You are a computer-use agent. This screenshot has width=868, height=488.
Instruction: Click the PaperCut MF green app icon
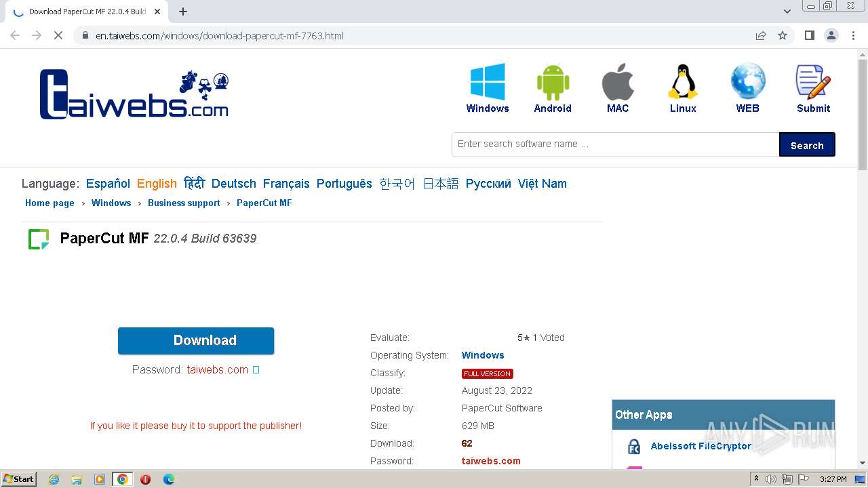[x=39, y=239]
